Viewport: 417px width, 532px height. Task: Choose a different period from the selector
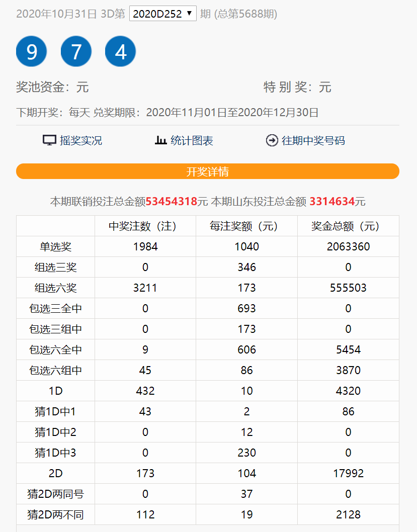tap(162, 13)
